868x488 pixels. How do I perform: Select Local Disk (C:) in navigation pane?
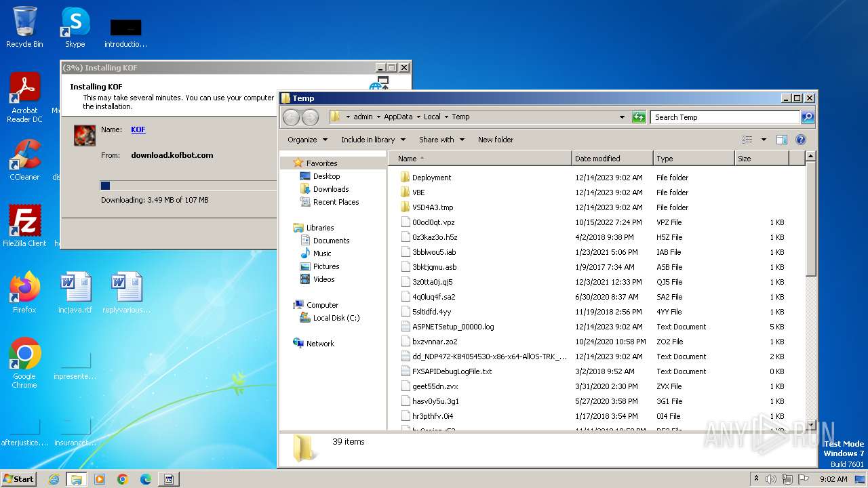[x=336, y=318]
